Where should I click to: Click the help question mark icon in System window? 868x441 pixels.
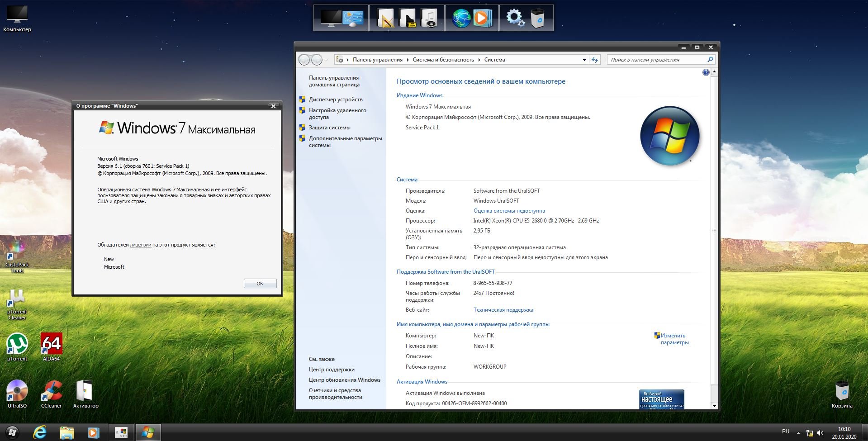[x=706, y=72]
